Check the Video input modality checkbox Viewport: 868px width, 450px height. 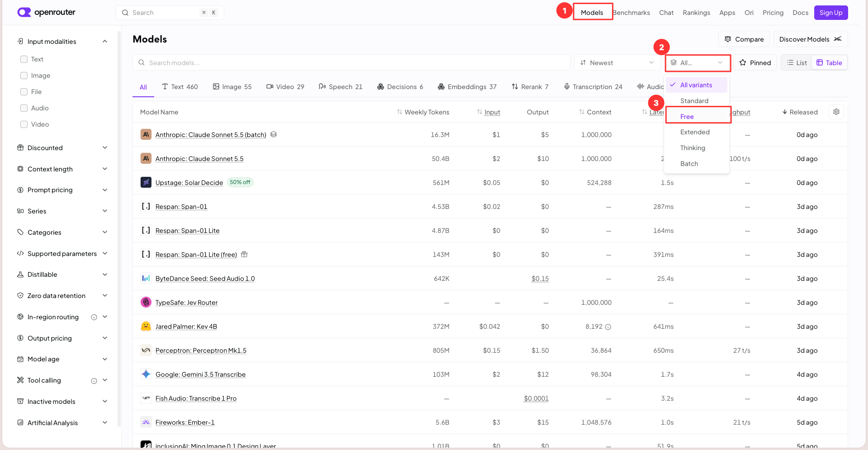pos(24,124)
